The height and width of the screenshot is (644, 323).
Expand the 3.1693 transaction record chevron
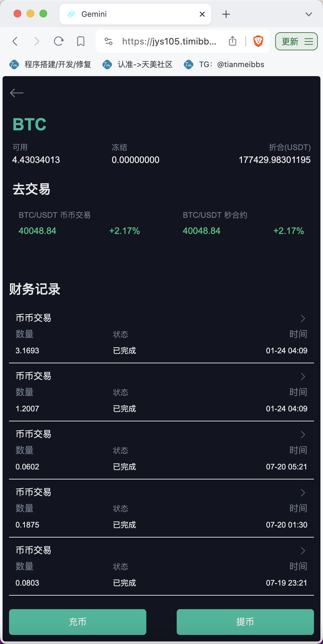[303, 318]
